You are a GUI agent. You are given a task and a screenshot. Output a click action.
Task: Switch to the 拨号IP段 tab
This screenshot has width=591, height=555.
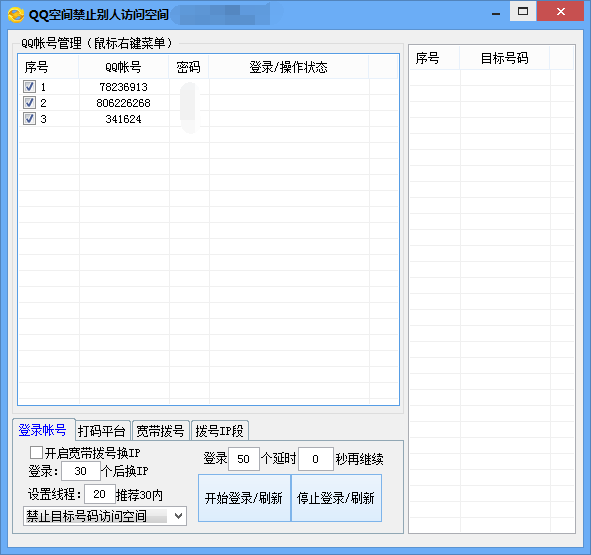click(x=219, y=431)
